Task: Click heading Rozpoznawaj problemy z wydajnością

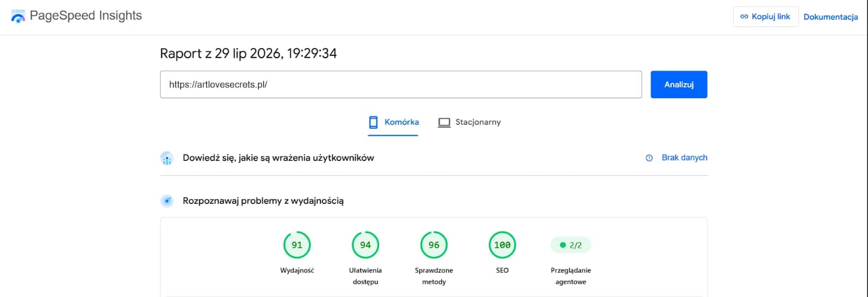Action: click(x=263, y=200)
